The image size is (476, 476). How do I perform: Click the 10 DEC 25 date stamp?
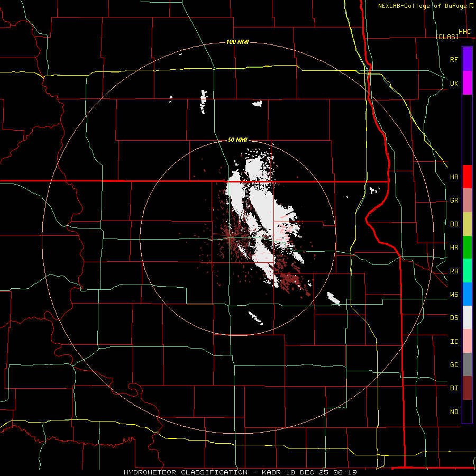(308, 472)
